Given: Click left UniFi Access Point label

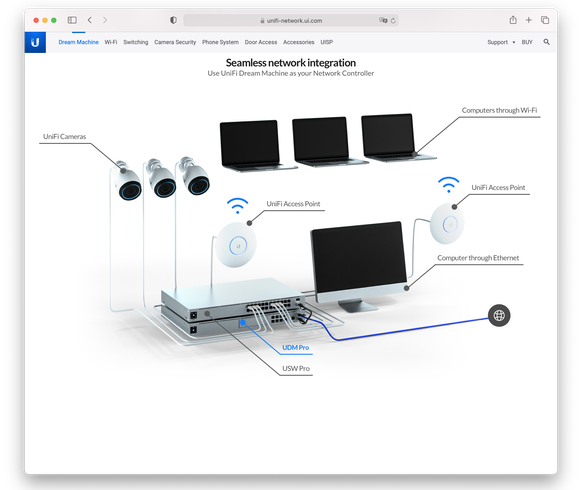Looking at the screenshot, I should click(293, 204).
